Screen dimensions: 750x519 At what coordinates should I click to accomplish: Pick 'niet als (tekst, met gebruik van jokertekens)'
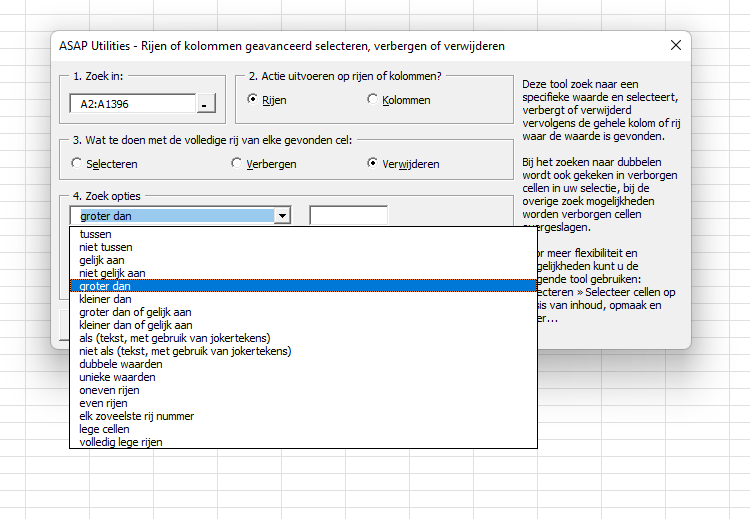(x=303, y=351)
